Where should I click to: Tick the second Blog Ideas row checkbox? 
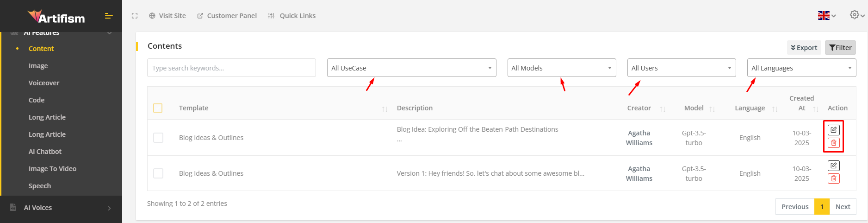(x=158, y=173)
